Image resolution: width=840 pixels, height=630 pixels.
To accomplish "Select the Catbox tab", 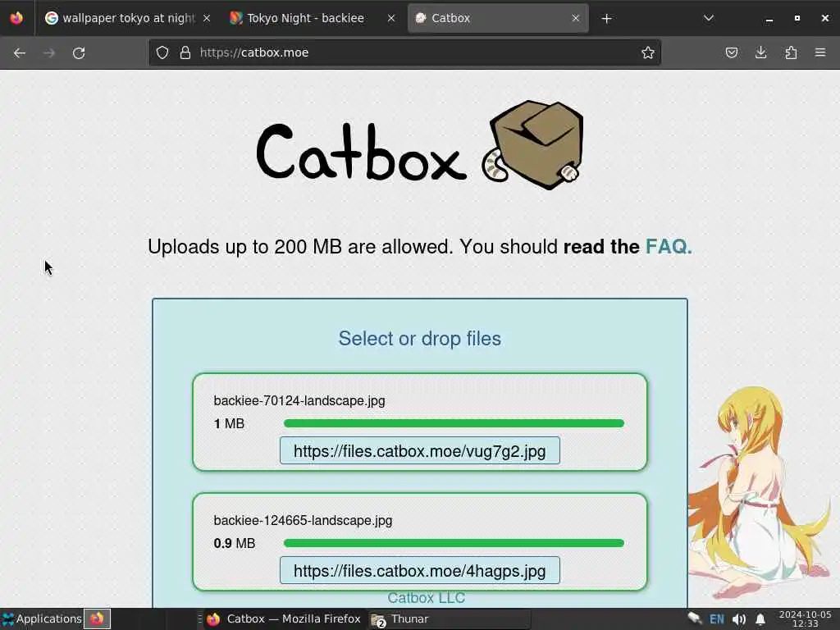I will tap(498, 18).
